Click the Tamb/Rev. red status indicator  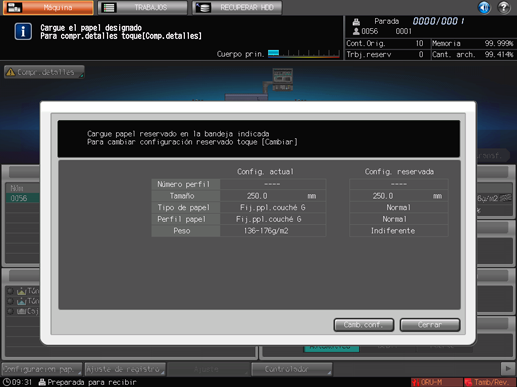click(x=489, y=382)
